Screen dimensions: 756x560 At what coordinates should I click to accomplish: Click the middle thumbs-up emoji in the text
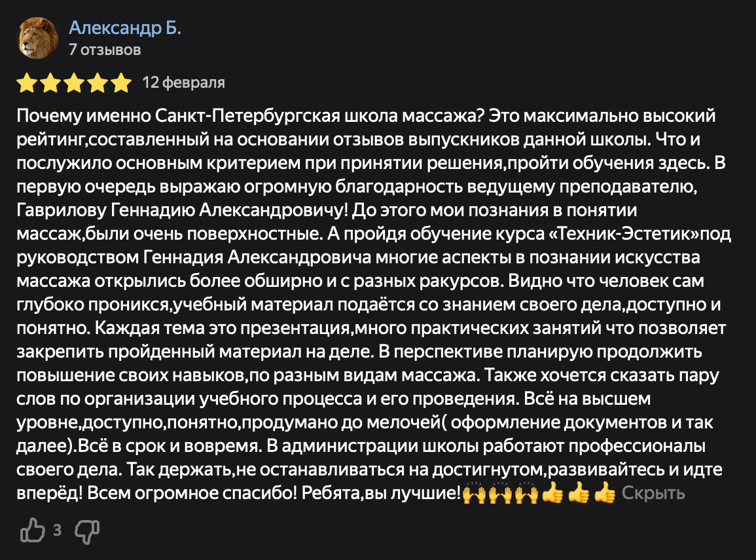pos(579,493)
